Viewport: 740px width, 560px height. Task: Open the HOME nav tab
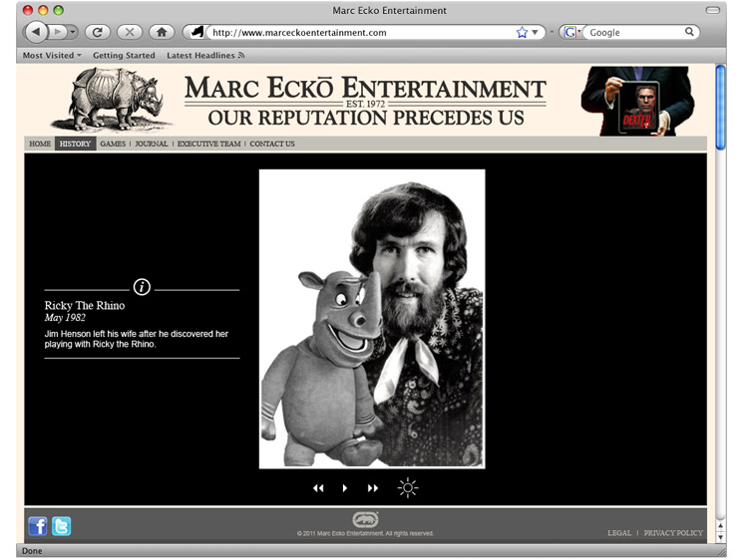point(40,143)
